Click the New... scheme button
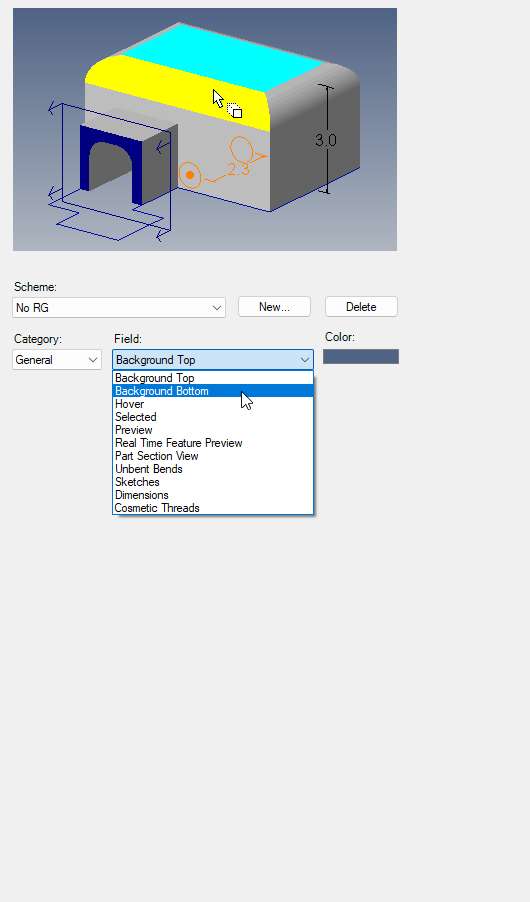 click(274, 307)
